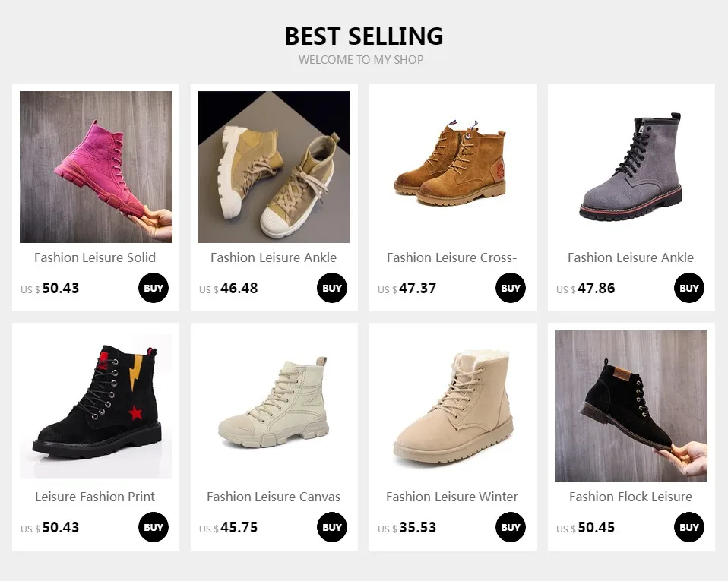Open the black flock boot held in hand
728x581 pixels.
pos(631,406)
